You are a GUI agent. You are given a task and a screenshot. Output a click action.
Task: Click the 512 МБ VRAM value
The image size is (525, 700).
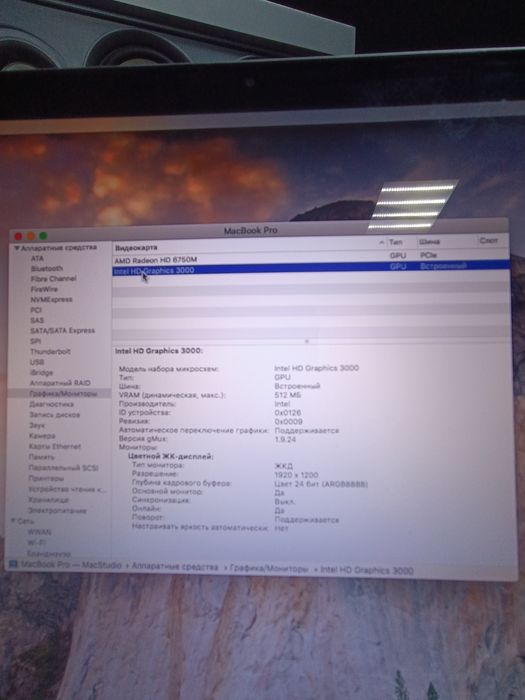coord(288,395)
